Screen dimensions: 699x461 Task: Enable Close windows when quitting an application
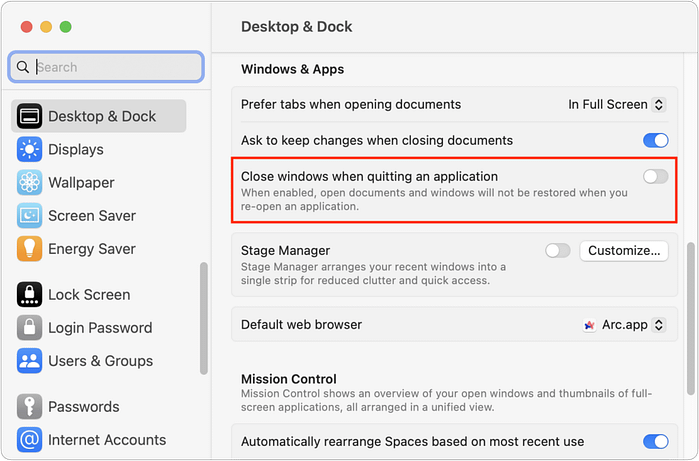[x=655, y=177]
